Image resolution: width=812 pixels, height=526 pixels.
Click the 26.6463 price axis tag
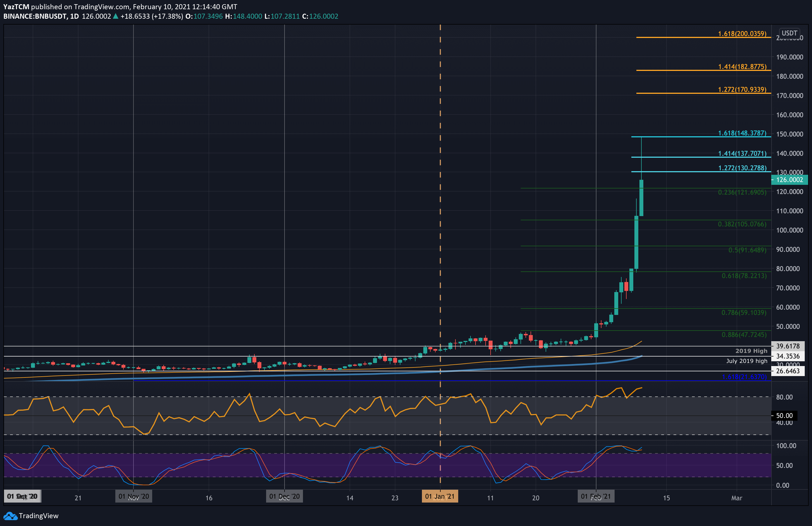[788, 371]
